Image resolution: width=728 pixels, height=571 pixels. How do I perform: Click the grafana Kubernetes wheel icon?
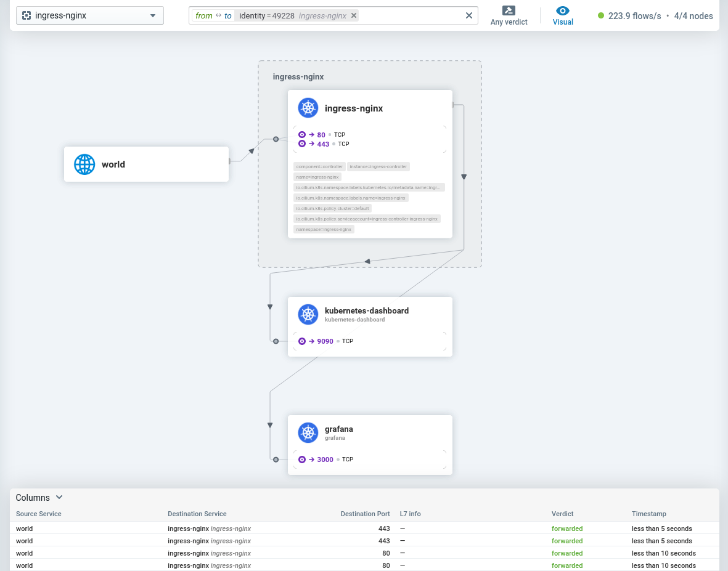308,433
